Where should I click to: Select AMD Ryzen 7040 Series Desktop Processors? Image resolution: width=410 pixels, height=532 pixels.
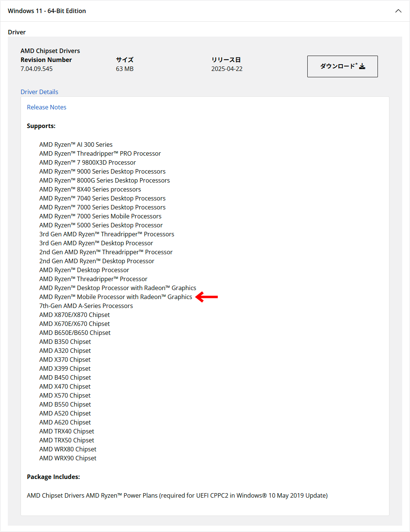coord(102,198)
